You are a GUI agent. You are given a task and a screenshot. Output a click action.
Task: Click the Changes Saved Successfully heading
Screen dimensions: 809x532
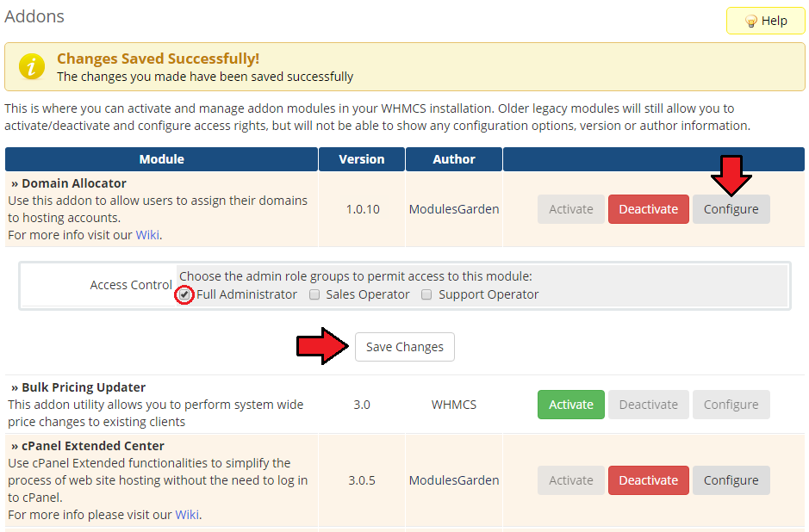(x=158, y=59)
